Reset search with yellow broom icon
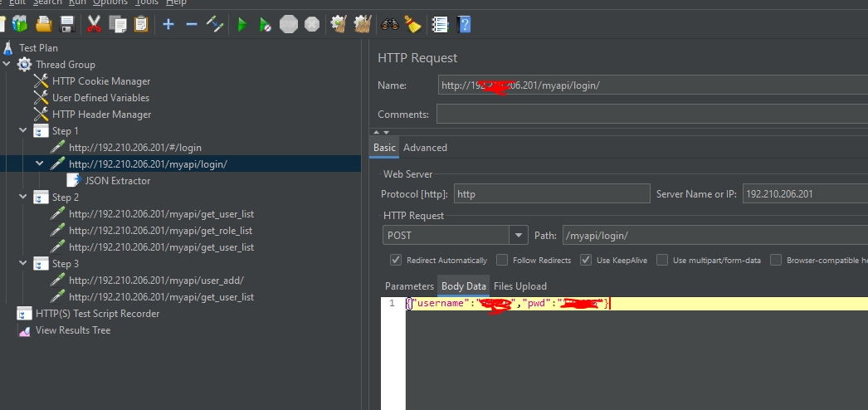Viewport: 868px width, 410px height. 412,24
